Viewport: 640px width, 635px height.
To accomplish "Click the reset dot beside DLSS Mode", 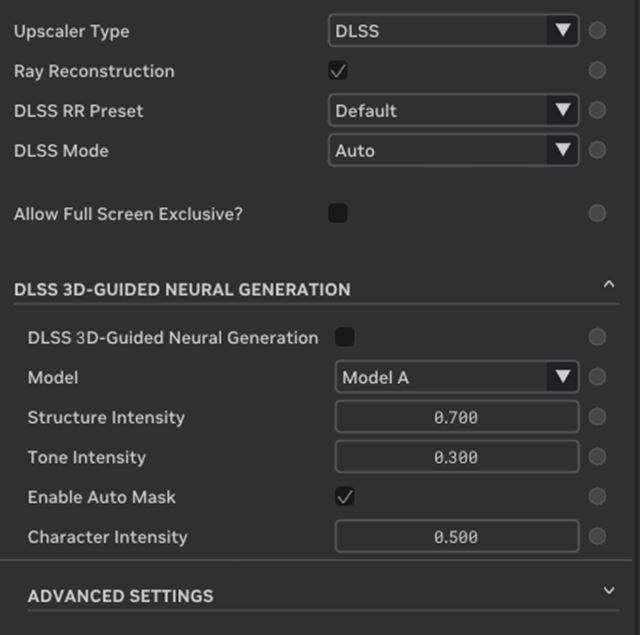I will (x=597, y=150).
